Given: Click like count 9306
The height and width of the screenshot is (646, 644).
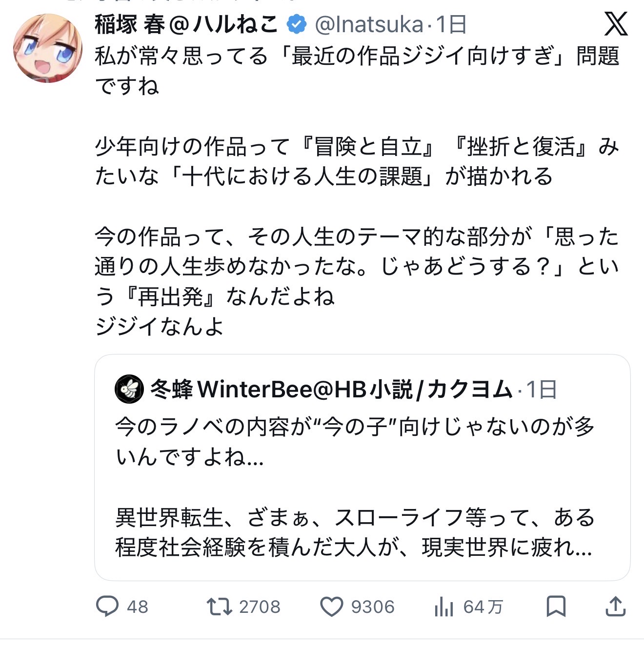Looking at the screenshot, I should pyautogui.click(x=373, y=607).
